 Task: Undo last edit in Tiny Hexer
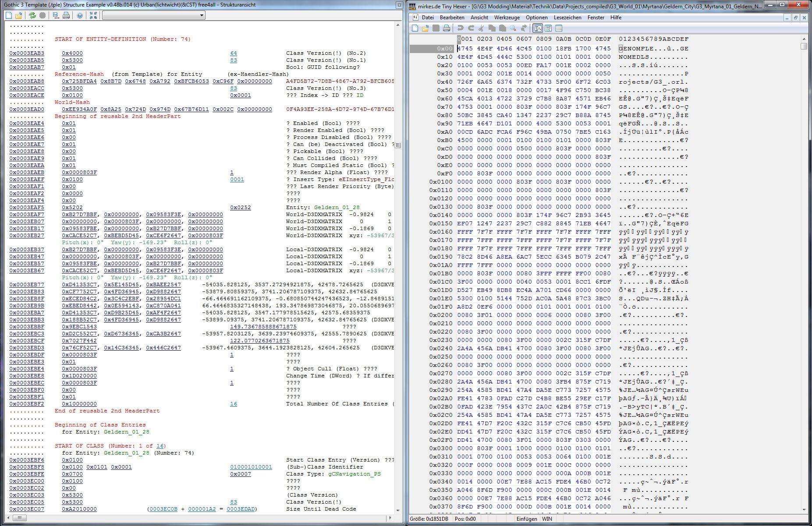pyautogui.click(x=461, y=28)
